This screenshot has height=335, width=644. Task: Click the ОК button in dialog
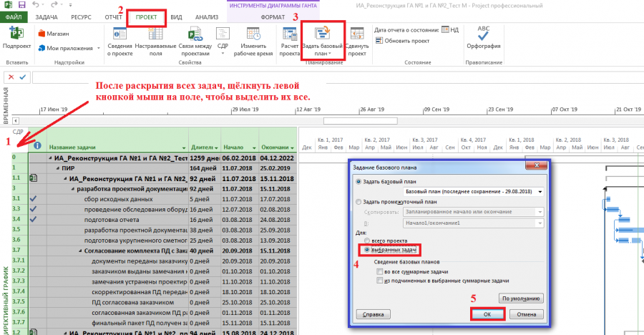(487, 314)
